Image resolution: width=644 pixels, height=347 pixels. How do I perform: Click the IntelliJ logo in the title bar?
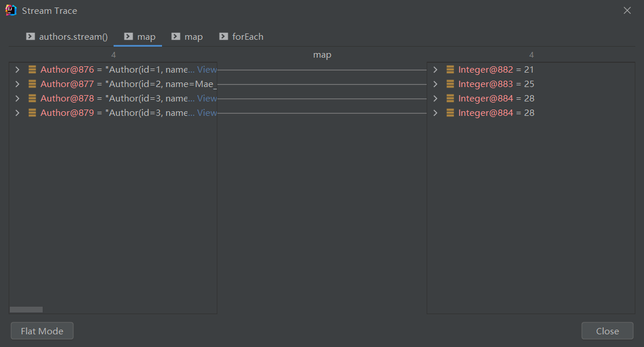tap(11, 10)
